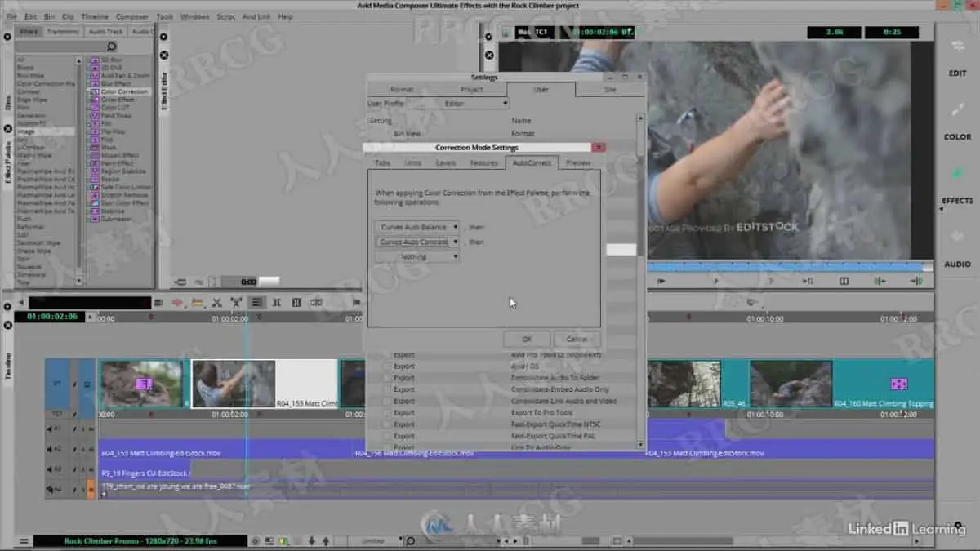Image resolution: width=980 pixels, height=551 pixels.
Task: Open the Nothing operation dropdown
Action: (416, 256)
